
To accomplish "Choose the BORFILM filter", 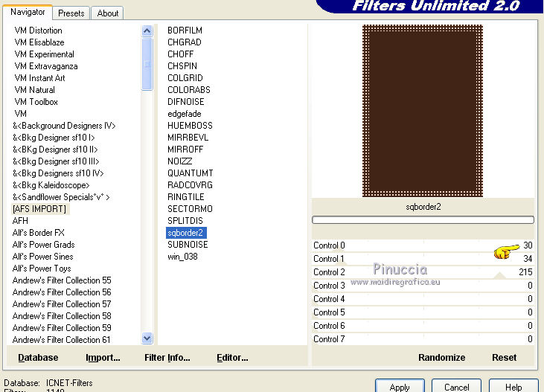I will (x=185, y=30).
